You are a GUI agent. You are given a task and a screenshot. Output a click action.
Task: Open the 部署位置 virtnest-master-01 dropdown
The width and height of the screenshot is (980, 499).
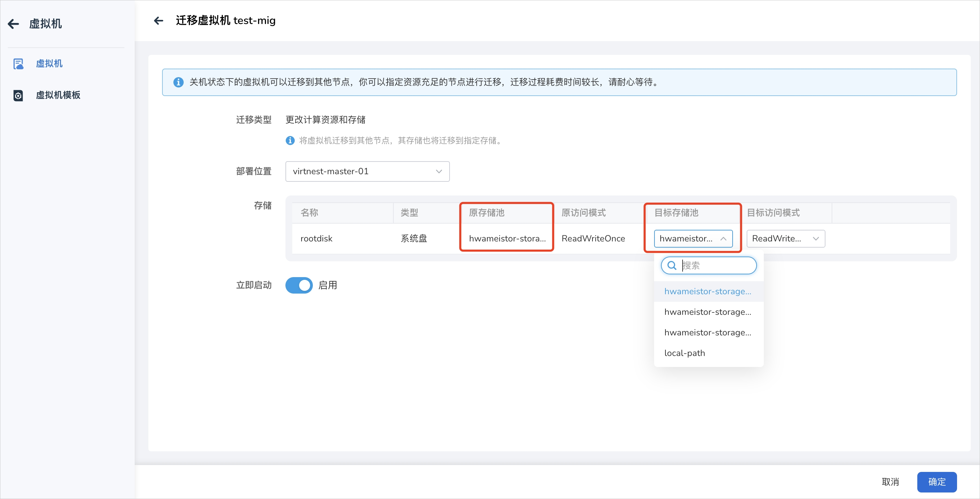(x=367, y=171)
